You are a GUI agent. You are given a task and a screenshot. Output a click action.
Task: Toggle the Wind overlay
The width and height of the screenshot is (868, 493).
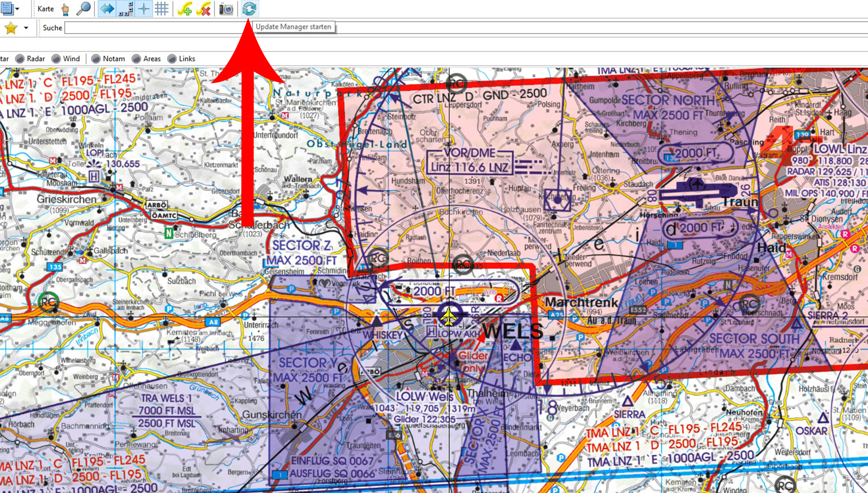pyautogui.click(x=56, y=59)
